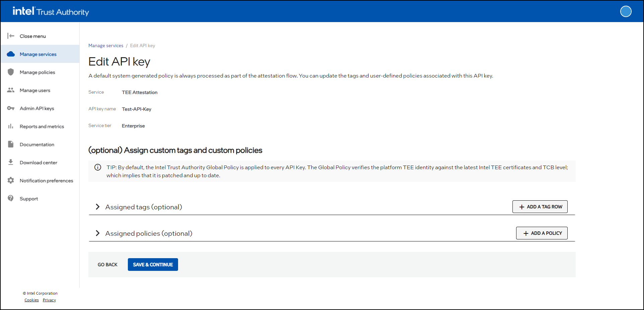Click the TEE Attestation service value

pyautogui.click(x=140, y=92)
